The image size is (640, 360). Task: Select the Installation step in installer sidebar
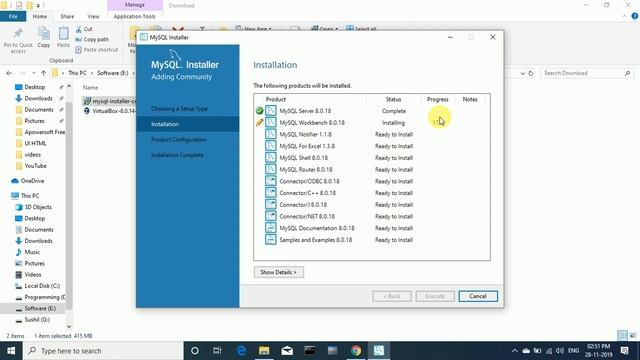pyautogui.click(x=188, y=124)
